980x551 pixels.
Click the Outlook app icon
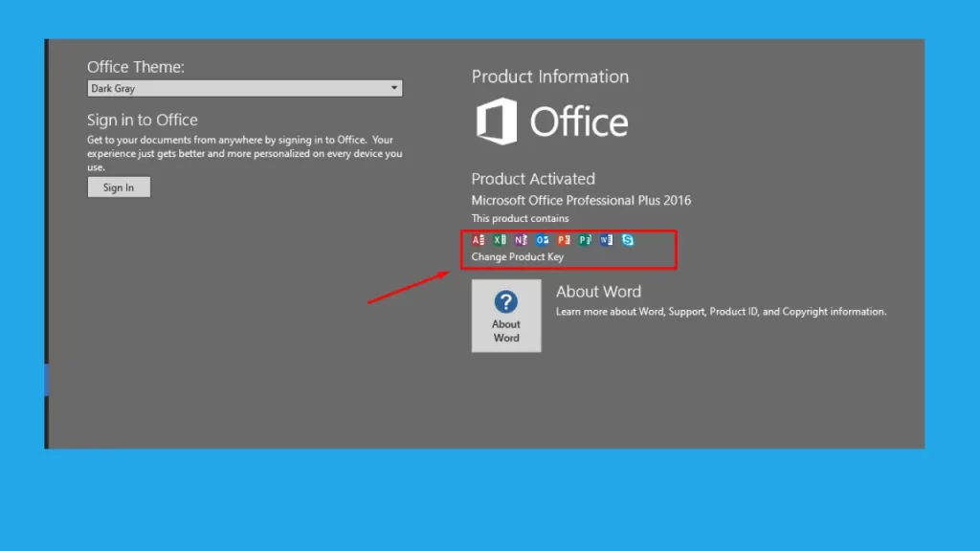coord(542,240)
